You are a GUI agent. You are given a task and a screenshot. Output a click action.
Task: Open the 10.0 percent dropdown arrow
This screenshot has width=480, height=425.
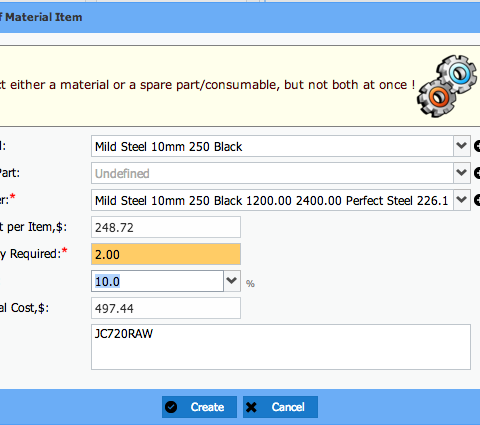click(232, 281)
